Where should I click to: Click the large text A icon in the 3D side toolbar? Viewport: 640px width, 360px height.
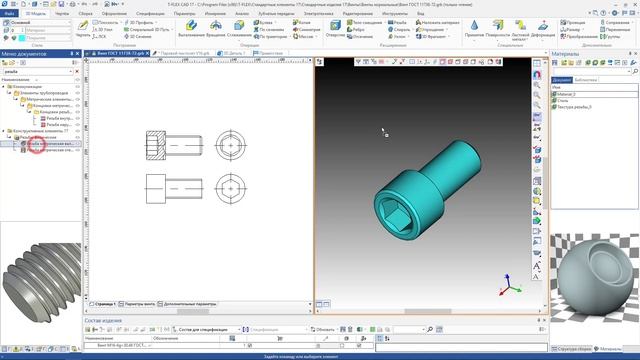(537, 266)
